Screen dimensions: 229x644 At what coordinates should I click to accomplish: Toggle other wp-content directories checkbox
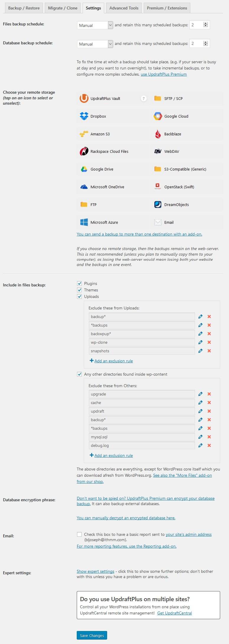[x=79, y=374]
